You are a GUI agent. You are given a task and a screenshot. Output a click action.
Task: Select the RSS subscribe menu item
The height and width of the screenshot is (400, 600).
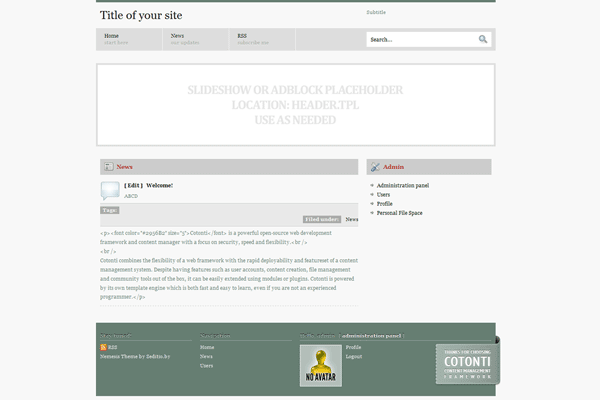[242, 36]
